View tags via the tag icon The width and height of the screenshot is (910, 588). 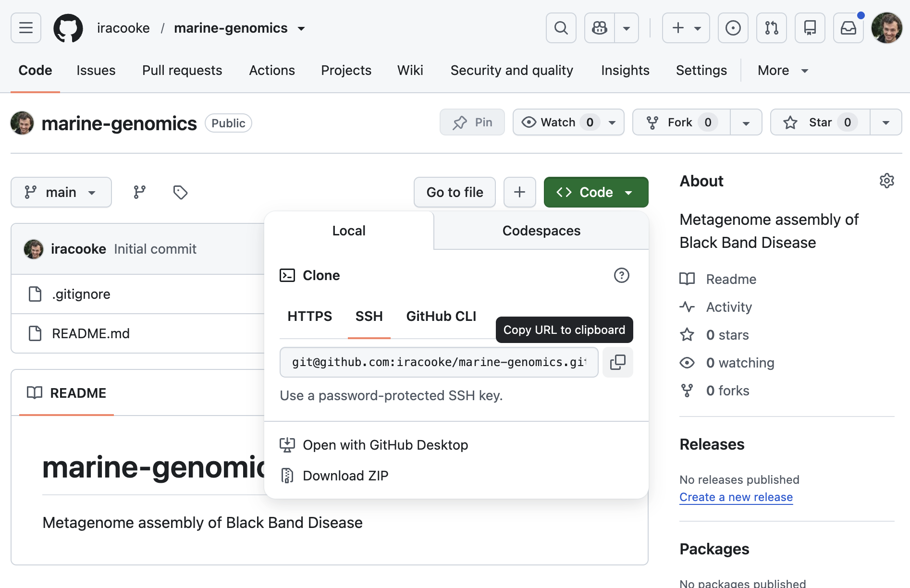point(180,192)
